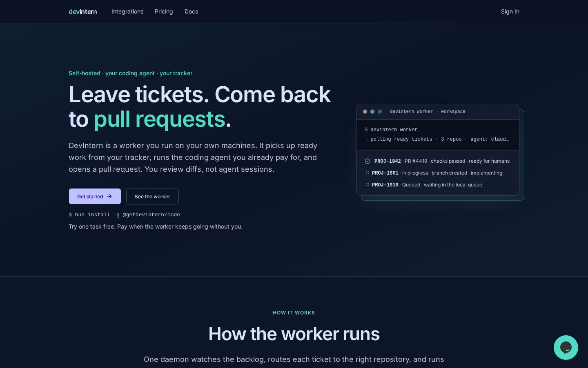Viewport: 588px width, 368px height.
Task: Click the 'pull requests' highlighted headline text
Action: click(160, 120)
